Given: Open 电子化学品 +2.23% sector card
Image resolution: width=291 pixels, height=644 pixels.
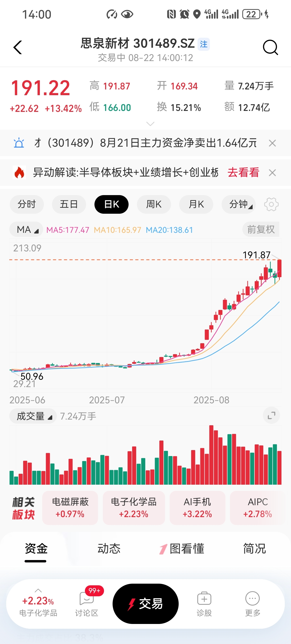Looking at the screenshot, I should coord(134,508).
